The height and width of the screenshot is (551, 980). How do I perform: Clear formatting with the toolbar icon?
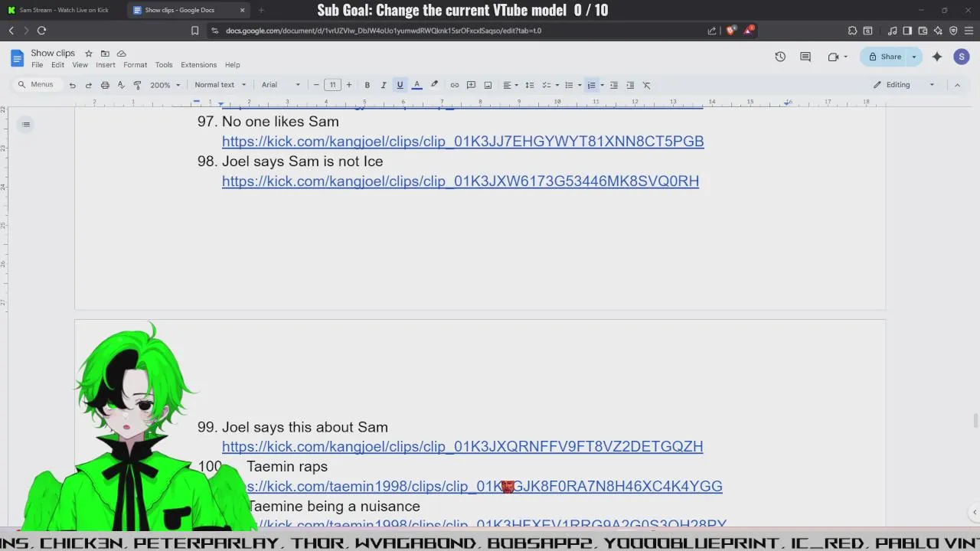tap(647, 85)
